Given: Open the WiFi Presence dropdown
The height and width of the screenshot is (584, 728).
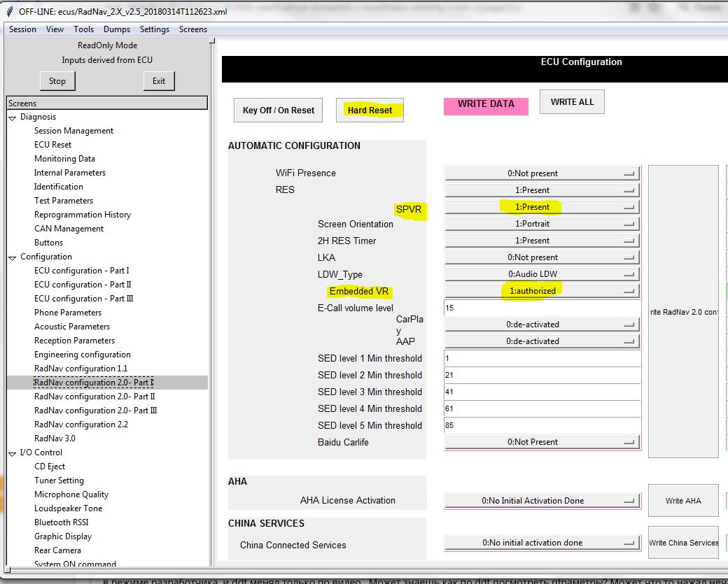Looking at the screenshot, I should click(x=542, y=173).
